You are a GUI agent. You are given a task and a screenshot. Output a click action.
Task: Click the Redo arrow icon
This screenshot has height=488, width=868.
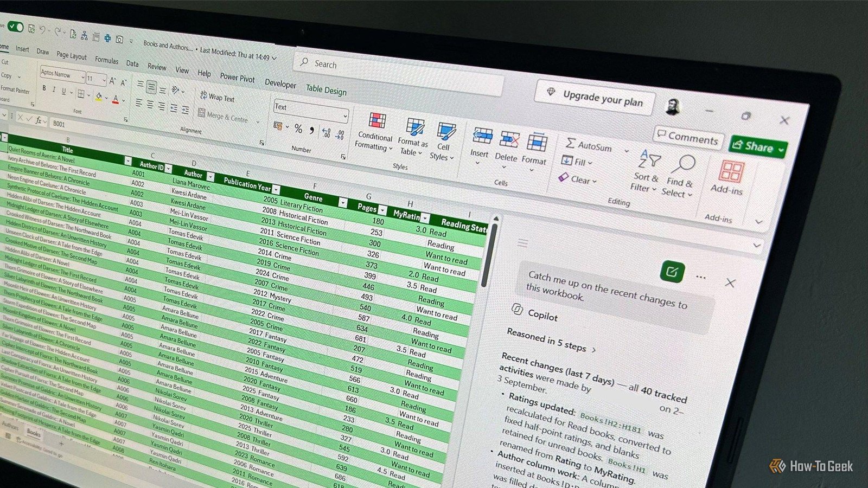tap(58, 31)
